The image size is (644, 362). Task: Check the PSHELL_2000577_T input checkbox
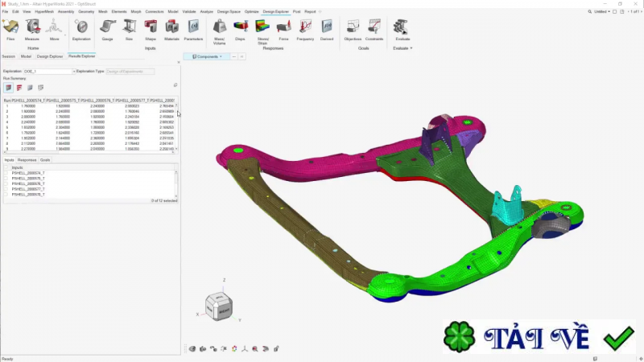[6, 189]
